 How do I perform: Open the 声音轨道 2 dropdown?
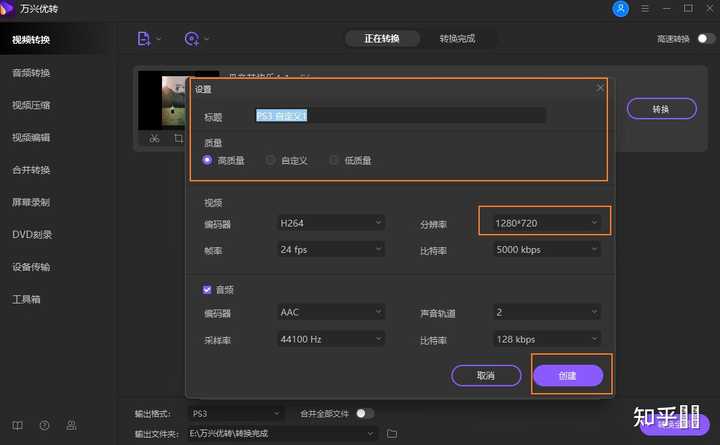[546, 312]
